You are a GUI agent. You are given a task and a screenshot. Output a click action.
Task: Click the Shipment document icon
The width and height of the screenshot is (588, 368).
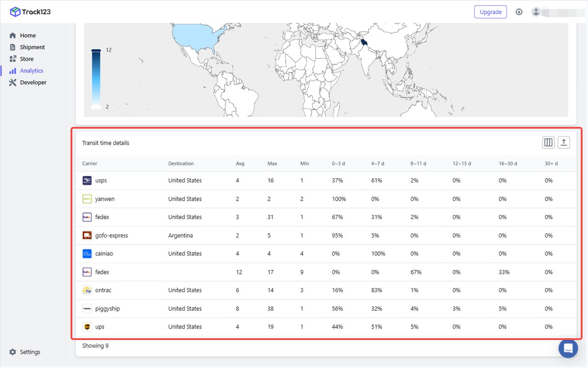point(13,47)
